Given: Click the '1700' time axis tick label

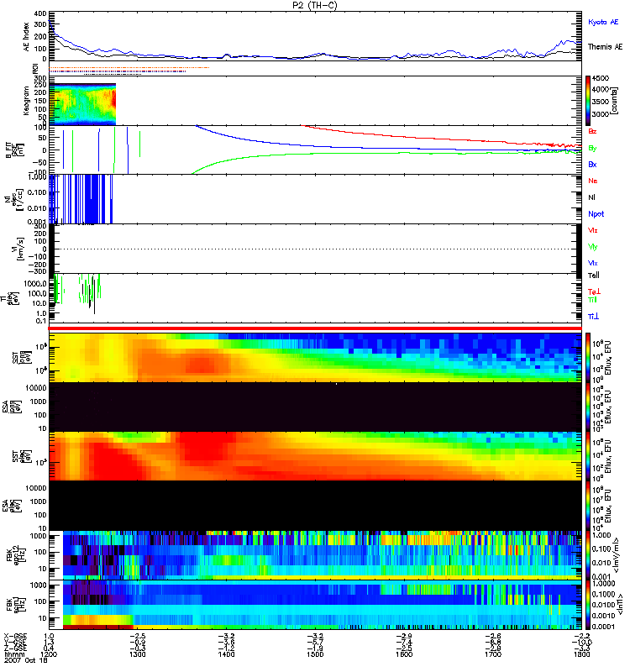Looking at the screenshot, I should coord(493,654).
